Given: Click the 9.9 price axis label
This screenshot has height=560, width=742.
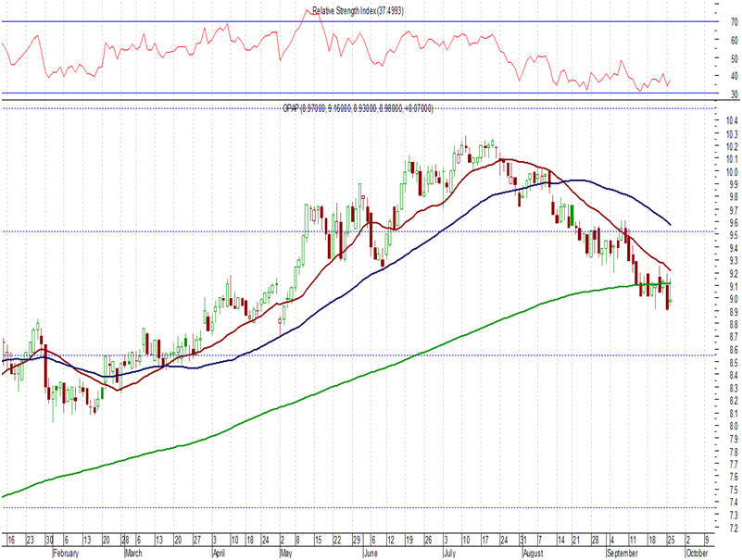Looking at the screenshot, I should pyautogui.click(x=734, y=184).
